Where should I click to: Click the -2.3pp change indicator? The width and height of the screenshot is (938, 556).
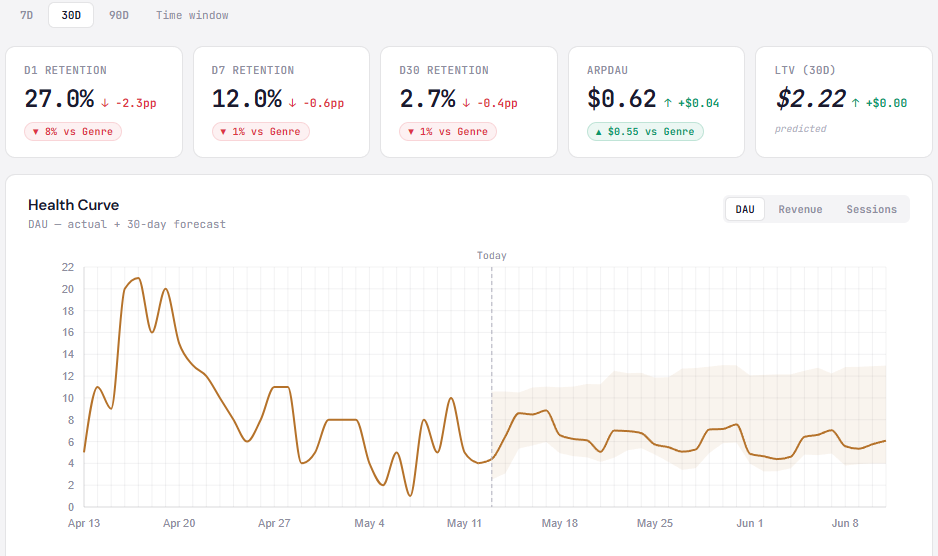[x=129, y=103]
